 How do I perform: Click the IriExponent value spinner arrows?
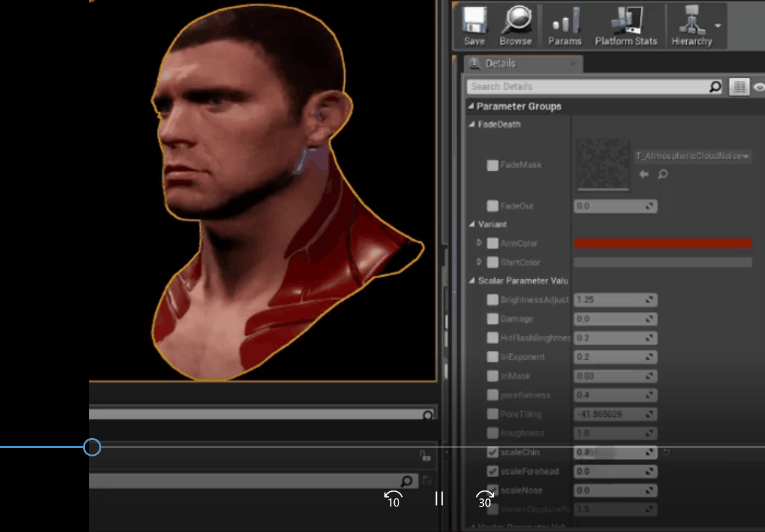point(650,357)
